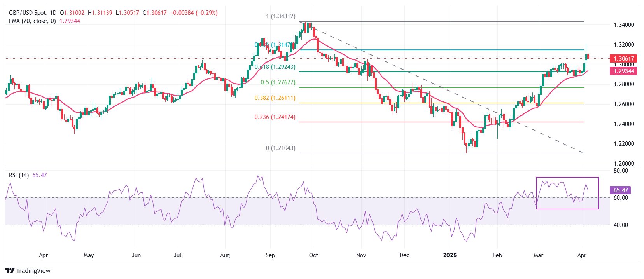Select the GBP/USD Spot symbol title
Image resolution: width=644 pixels, height=279 pixels.
(27, 13)
